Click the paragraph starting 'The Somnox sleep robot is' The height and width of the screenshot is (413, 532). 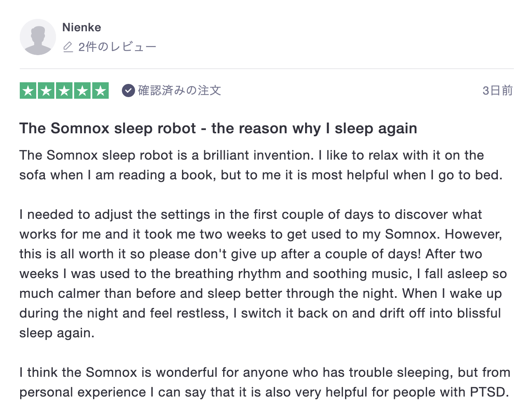(x=261, y=165)
